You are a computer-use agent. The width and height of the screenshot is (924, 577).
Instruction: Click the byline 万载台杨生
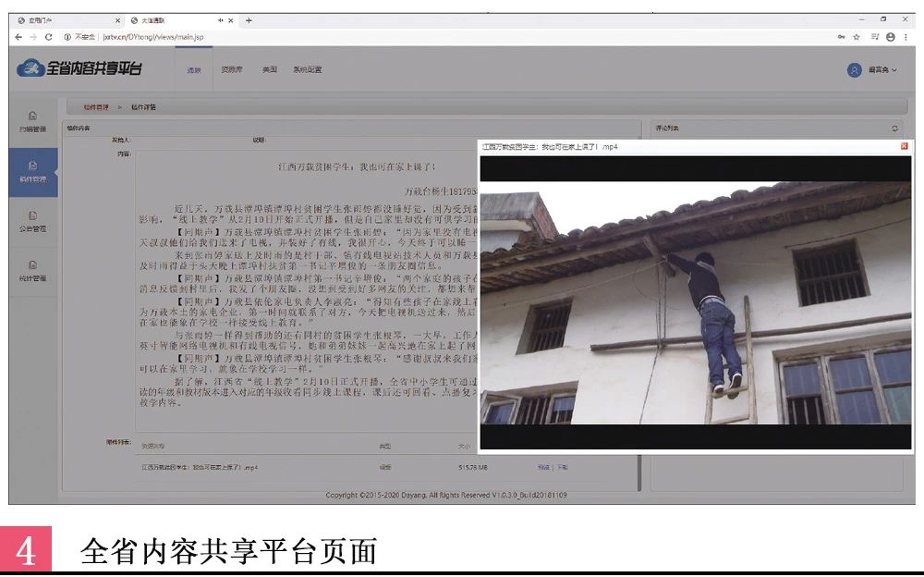(x=440, y=191)
